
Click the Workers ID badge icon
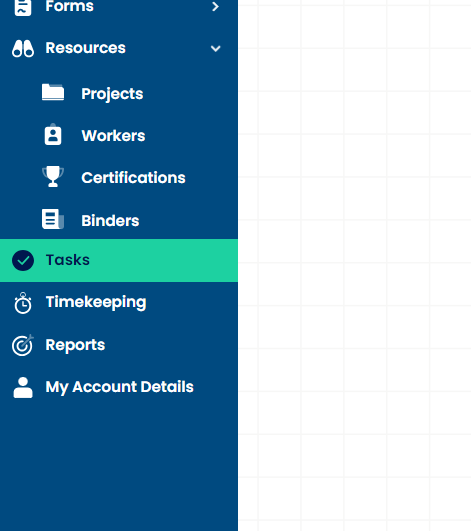pos(53,135)
